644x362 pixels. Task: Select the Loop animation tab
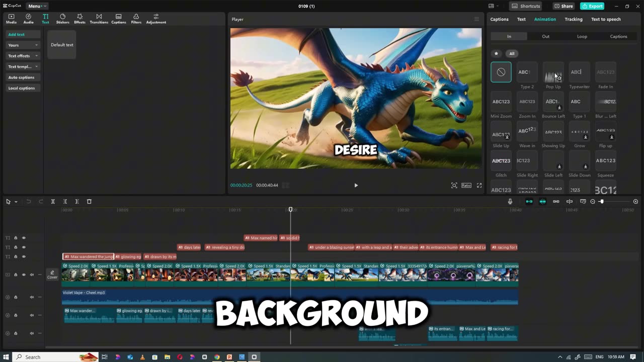[x=582, y=36]
